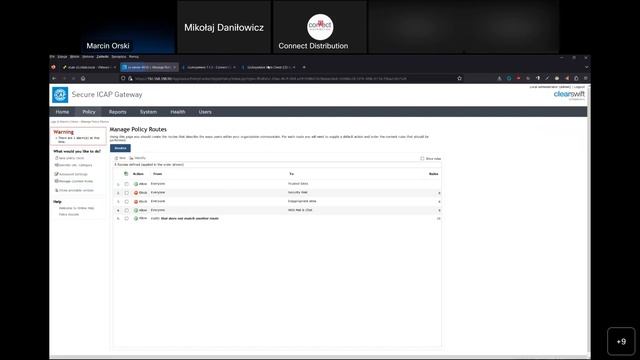Click the clearswift logo
The height and width of the screenshot is (360, 640).
click(x=569, y=95)
